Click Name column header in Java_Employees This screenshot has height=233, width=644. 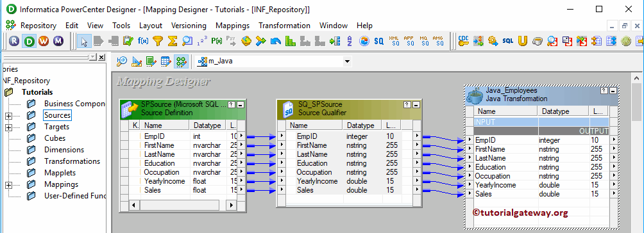506,111
